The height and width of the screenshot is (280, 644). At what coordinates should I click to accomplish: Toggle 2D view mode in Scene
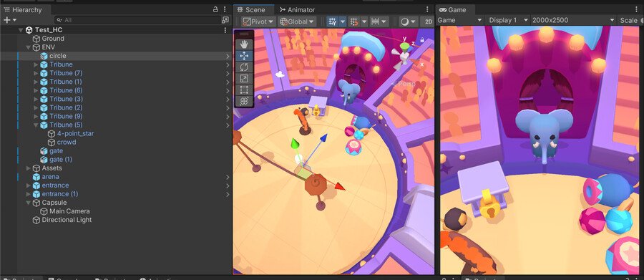pyautogui.click(x=429, y=21)
